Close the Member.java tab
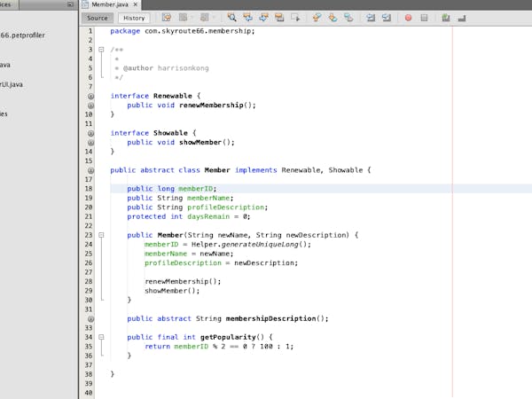 click(136, 4)
